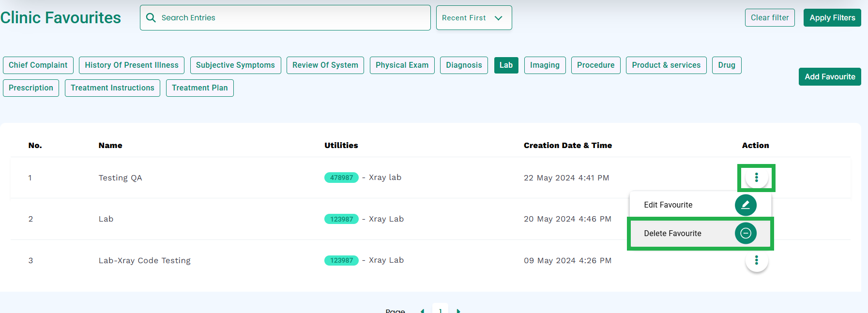Click the date 22 May 2024 4:41 PM

[x=566, y=178]
